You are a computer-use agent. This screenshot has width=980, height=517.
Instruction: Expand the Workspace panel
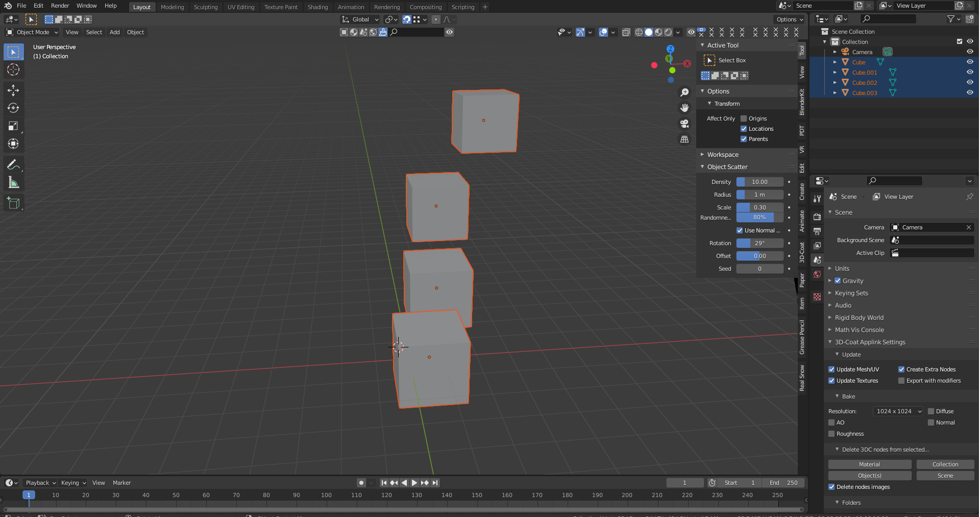[x=722, y=155]
